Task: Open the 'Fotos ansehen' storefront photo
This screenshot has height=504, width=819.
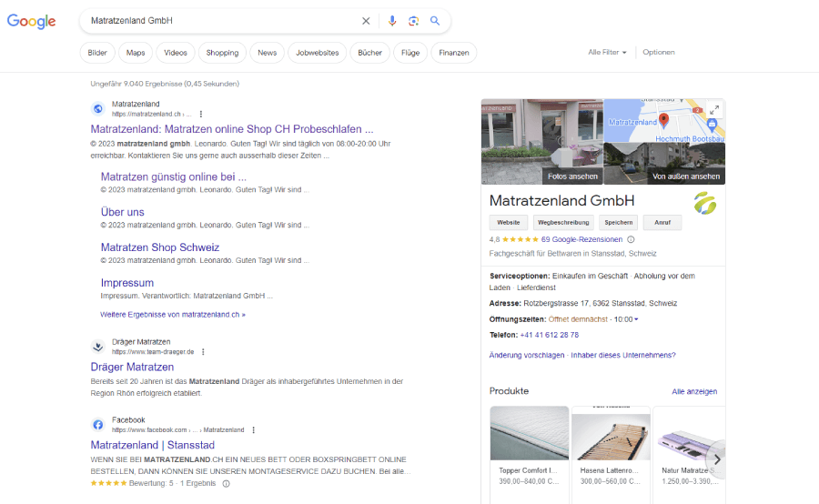Action: click(x=541, y=142)
